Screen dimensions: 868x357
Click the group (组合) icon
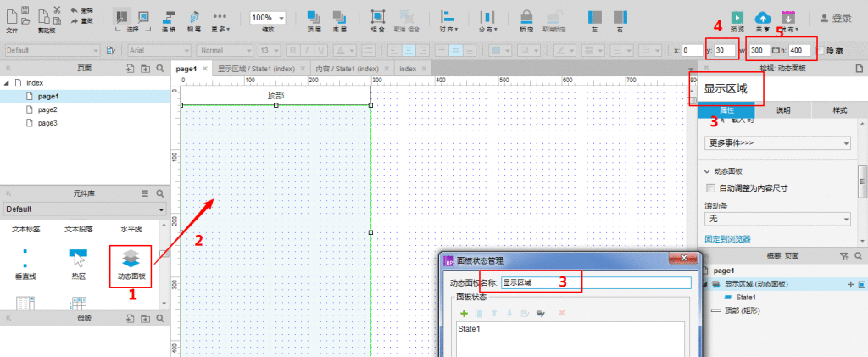click(377, 18)
